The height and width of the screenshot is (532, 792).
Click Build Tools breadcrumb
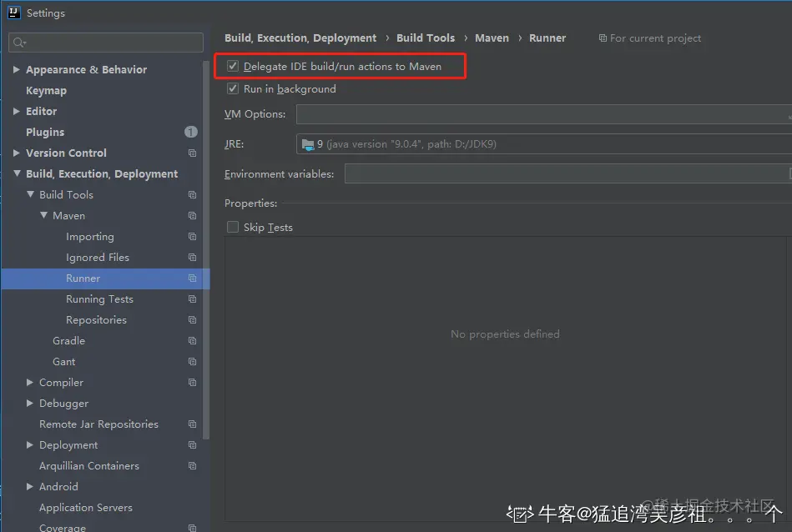click(426, 38)
